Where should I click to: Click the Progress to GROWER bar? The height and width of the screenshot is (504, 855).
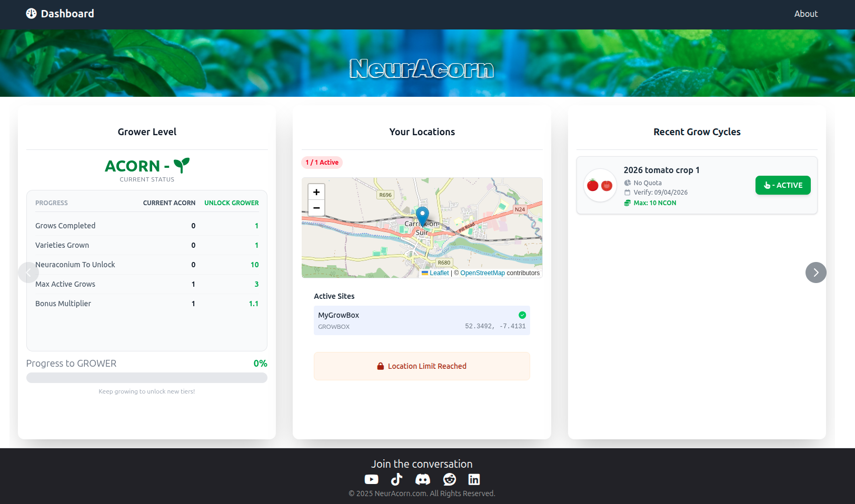click(x=147, y=378)
